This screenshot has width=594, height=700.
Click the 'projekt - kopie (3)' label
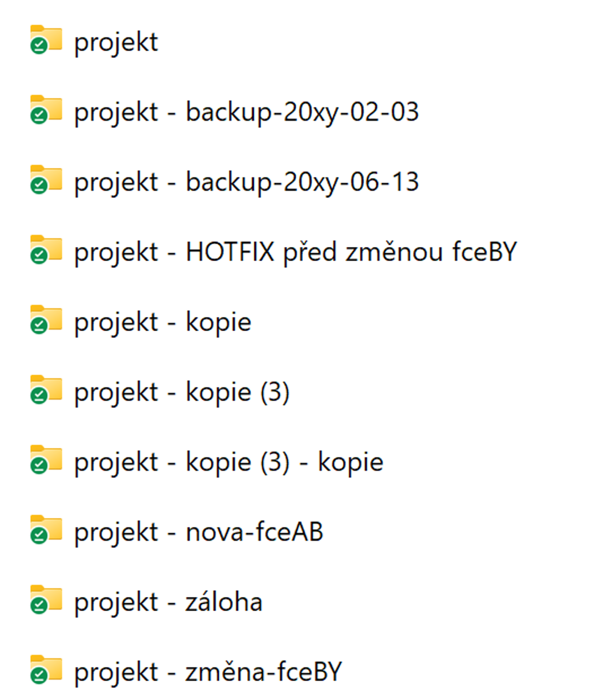click(x=182, y=393)
